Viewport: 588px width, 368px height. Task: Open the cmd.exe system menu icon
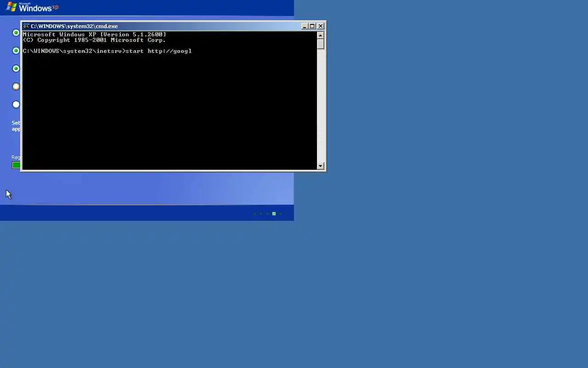26,26
